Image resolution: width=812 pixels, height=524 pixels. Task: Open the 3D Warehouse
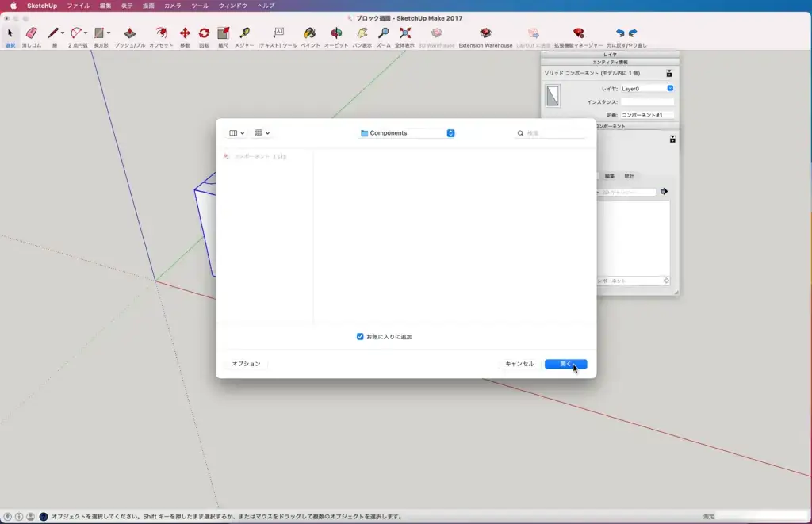437,33
